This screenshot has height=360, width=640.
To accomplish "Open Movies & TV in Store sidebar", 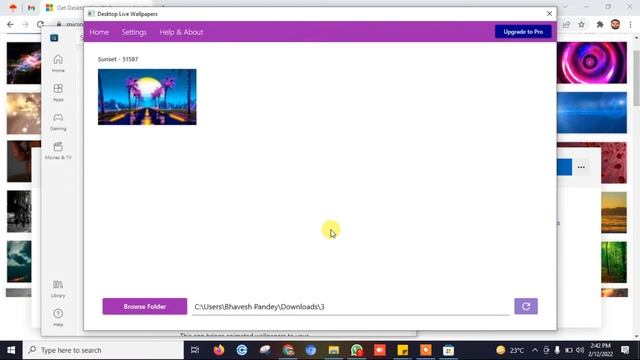I will pyautogui.click(x=58, y=150).
